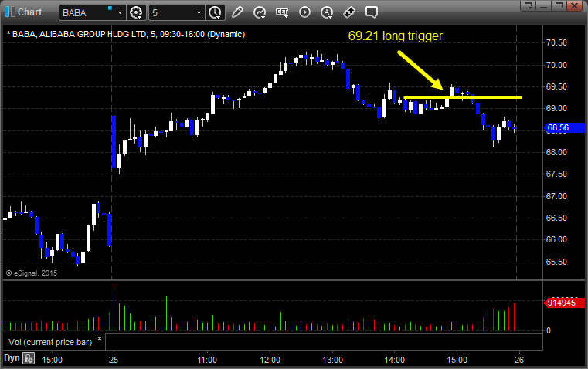Toggle the lock icon next to Dyn

tap(29, 358)
